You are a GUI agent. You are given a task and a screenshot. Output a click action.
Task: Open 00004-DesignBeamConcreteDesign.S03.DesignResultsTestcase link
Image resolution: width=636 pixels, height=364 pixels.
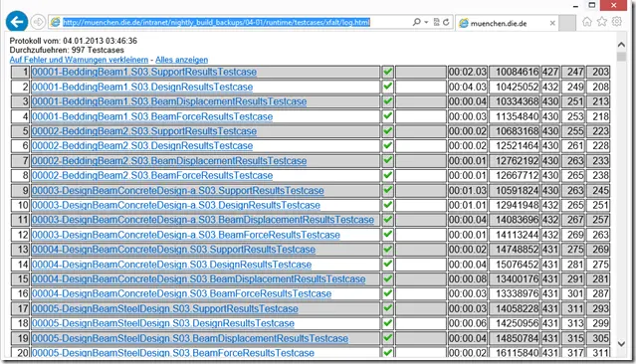171,265
